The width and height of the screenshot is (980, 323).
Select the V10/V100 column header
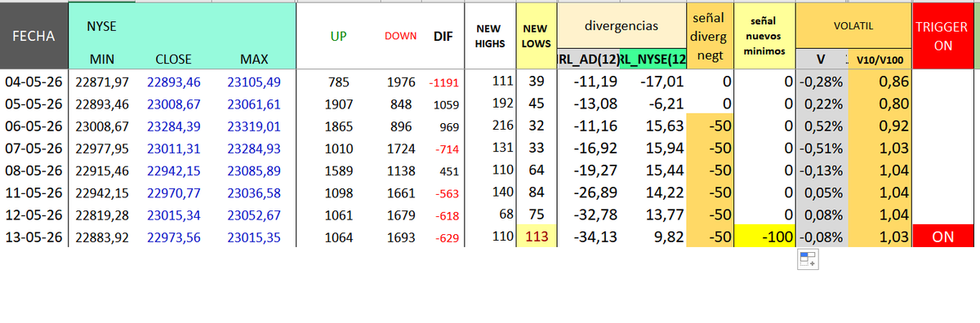[880, 60]
